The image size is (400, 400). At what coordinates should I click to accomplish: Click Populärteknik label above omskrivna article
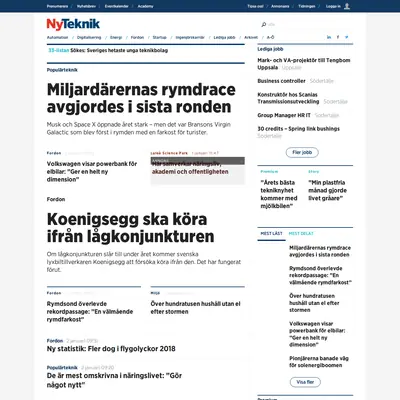click(x=62, y=367)
